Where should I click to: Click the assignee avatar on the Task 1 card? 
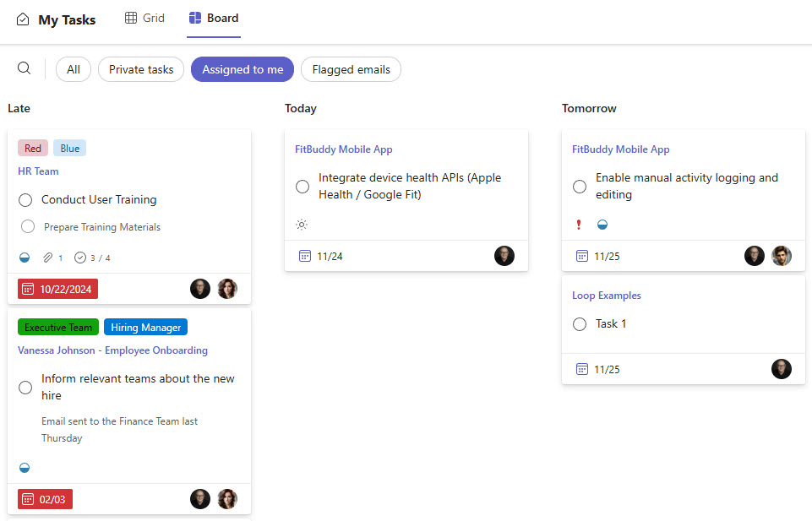(782, 369)
